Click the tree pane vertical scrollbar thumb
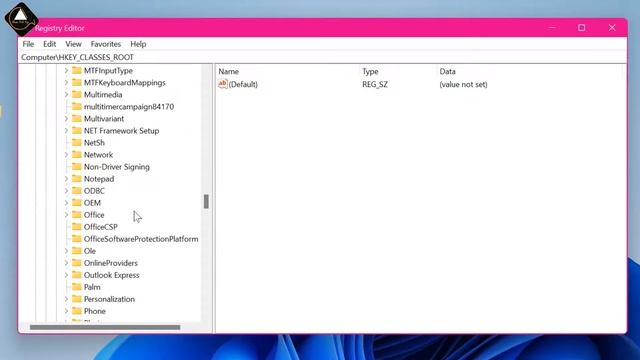The image size is (640, 360). tap(206, 202)
